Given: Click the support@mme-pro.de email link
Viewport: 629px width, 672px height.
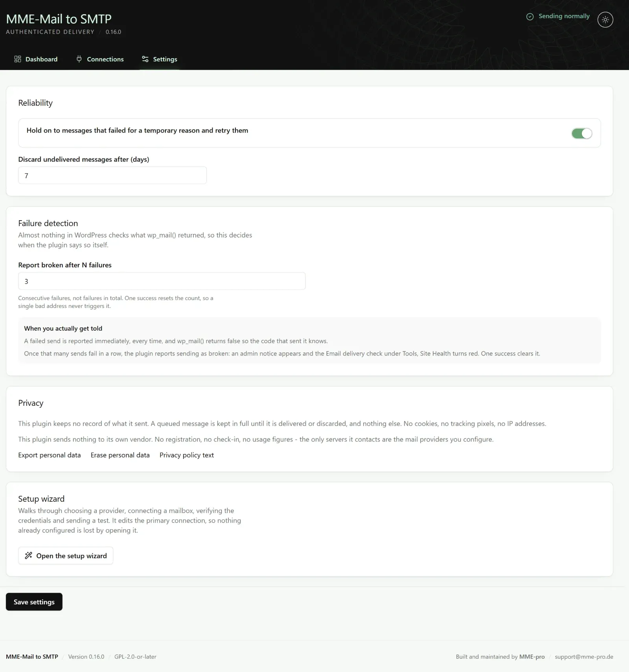Looking at the screenshot, I should point(584,657).
